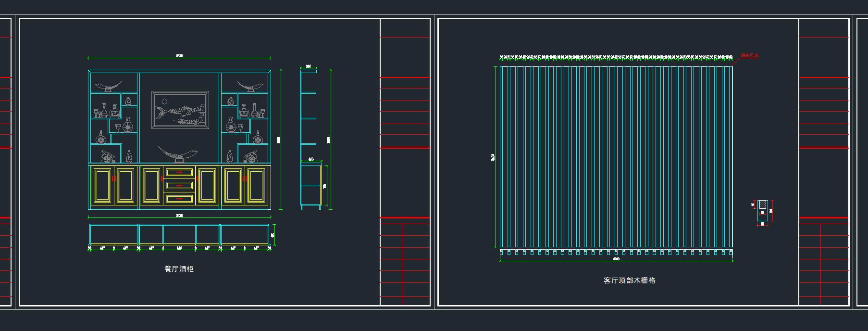Select the green height dimension left of the grille

[x=495, y=157]
